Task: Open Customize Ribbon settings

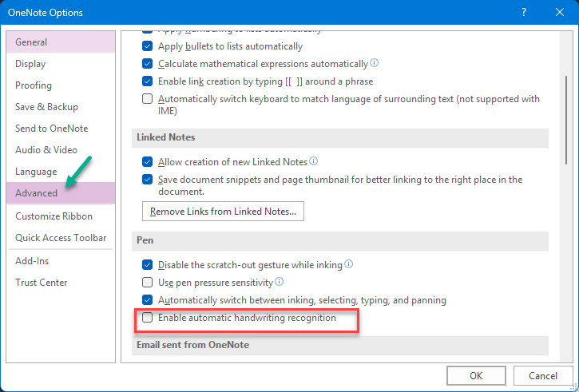Action: pos(61,216)
